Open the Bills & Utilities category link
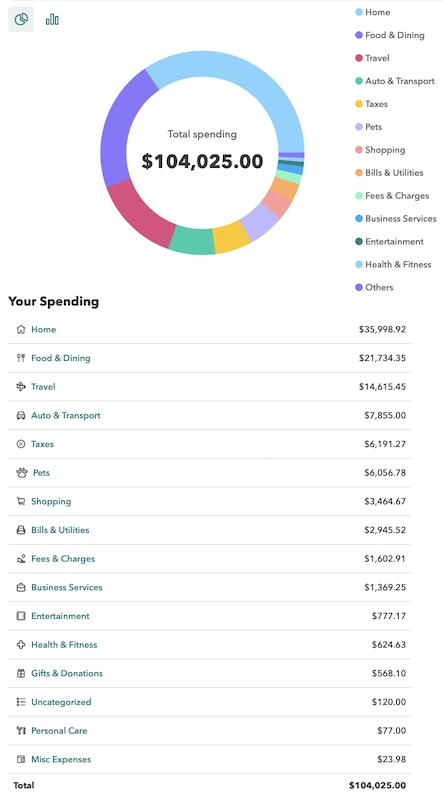This screenshot has height=800, width=443. point(60,530)
